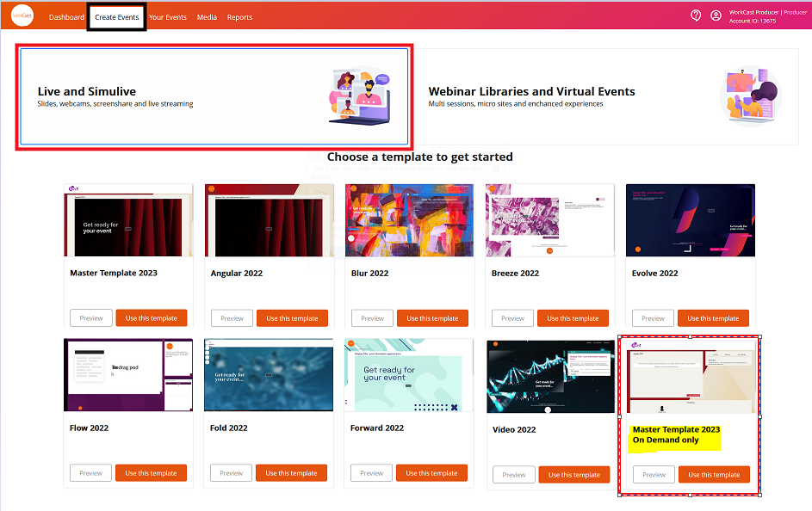Preview the Angular 2022 template

(x=232, y=318)
